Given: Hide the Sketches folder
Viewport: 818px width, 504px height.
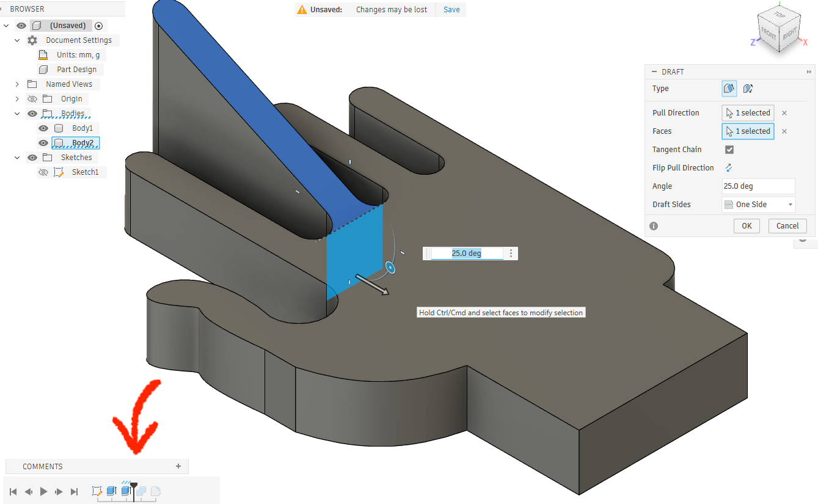Looking at the screenshot, I should click(32, 158).
